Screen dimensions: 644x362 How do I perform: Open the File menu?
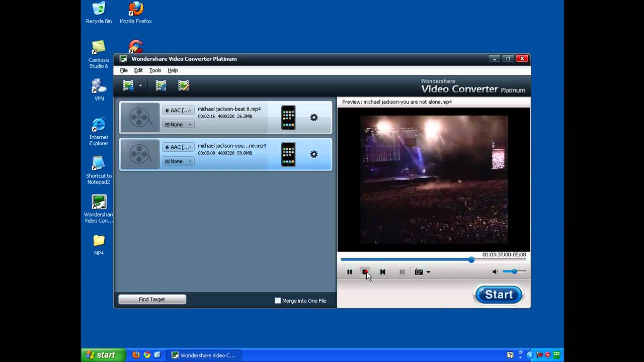click(124, 70)
